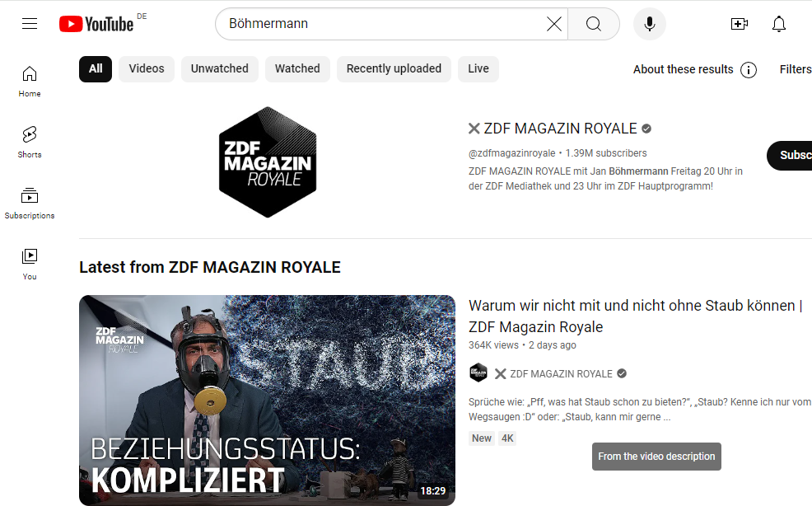
Task: Select the Videos filter chip
Action: (x=147, y=69)
